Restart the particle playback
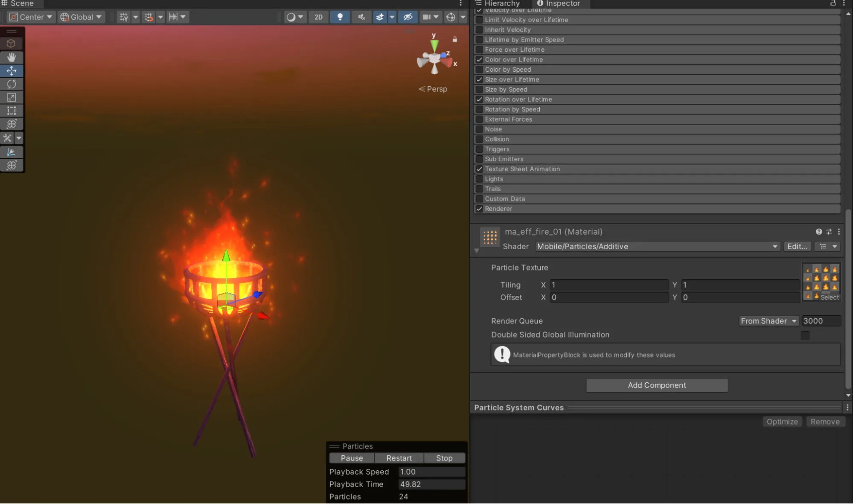 click(x=399, y=458)
